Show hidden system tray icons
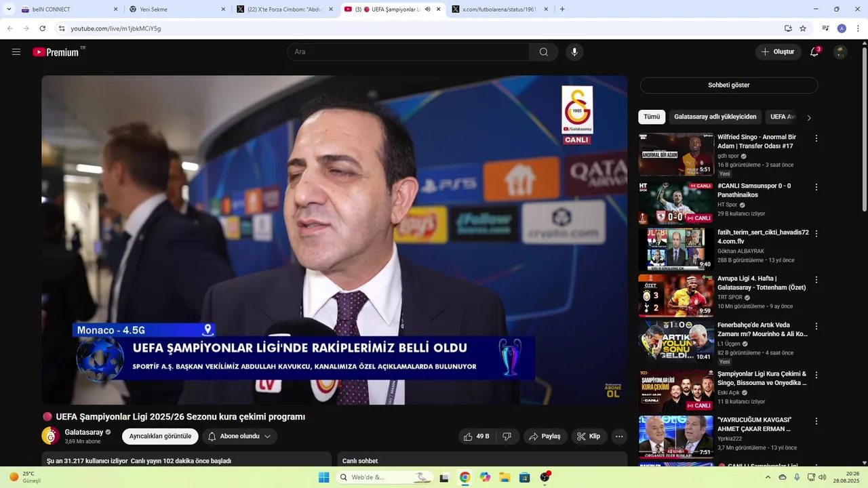The image size is (868, 488). pos(768,477)
